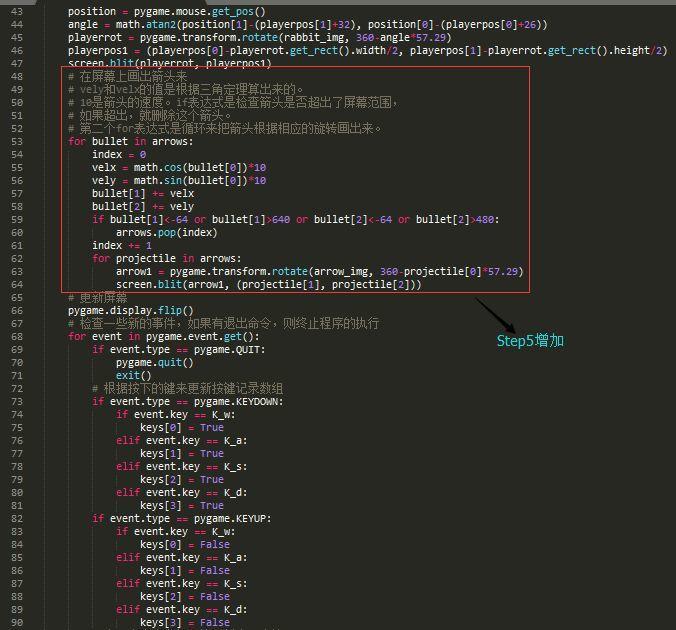Click 'keys[1] = False' line
Image resolution: width=676 pixels, height=630 pixels.
[185, 570]
